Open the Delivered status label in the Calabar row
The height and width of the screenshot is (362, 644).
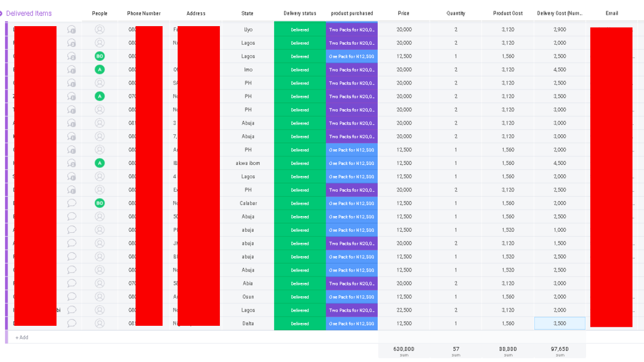(300, 203)
